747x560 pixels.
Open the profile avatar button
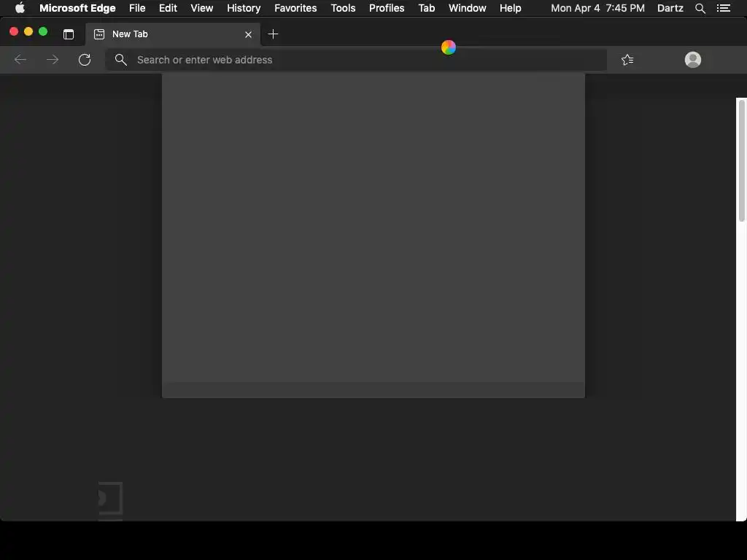click(693, 60)
